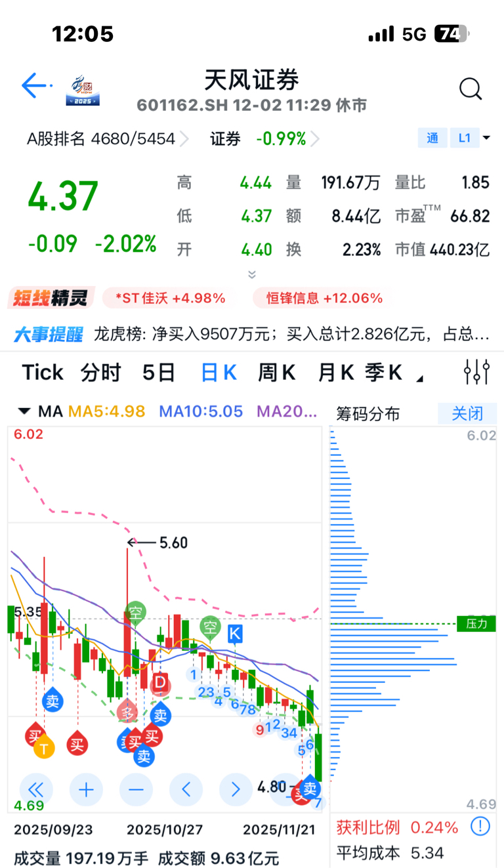
Task: Tap the L1 level badge
Action: [465, 138]
